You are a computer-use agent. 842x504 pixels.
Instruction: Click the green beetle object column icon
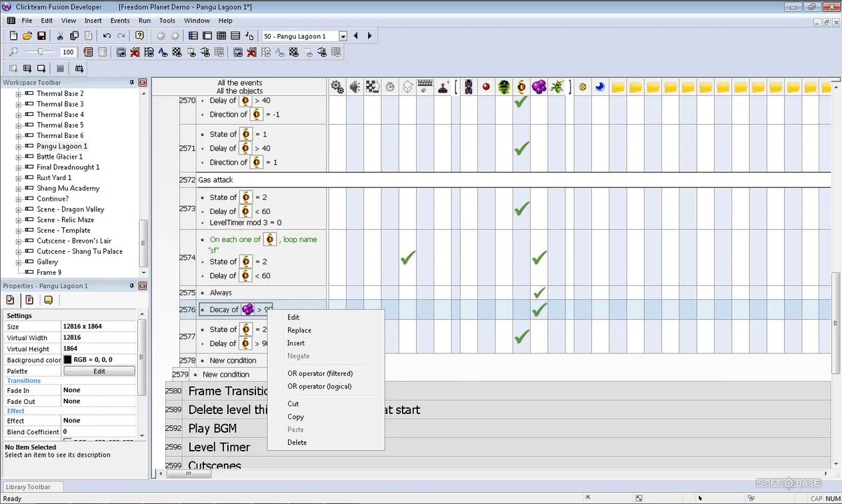point(504,87)
